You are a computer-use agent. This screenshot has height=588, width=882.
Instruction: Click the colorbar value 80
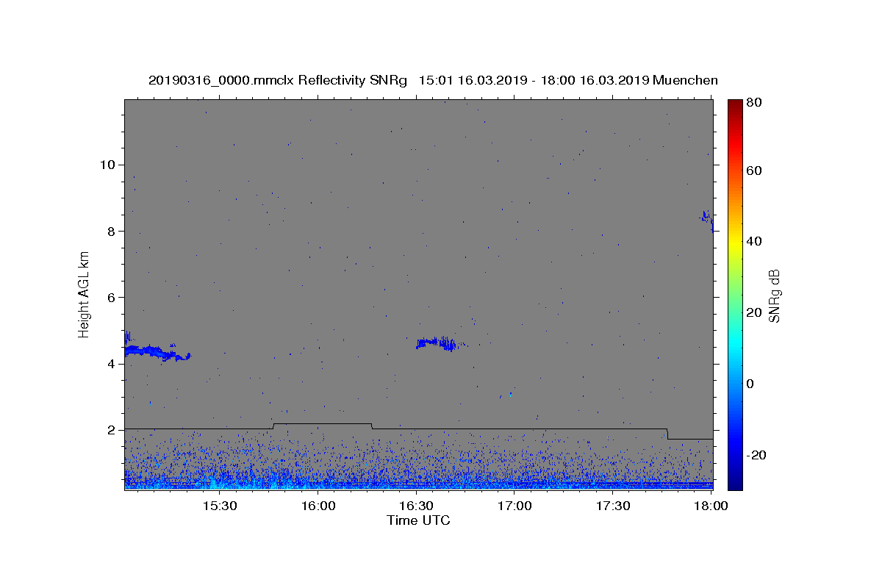[756, 103]
